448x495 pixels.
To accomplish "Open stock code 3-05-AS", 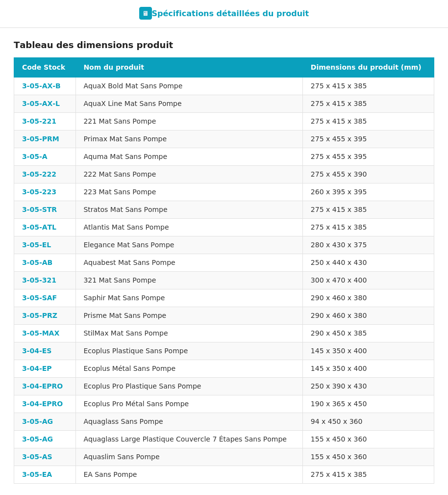I will [37, 457].
